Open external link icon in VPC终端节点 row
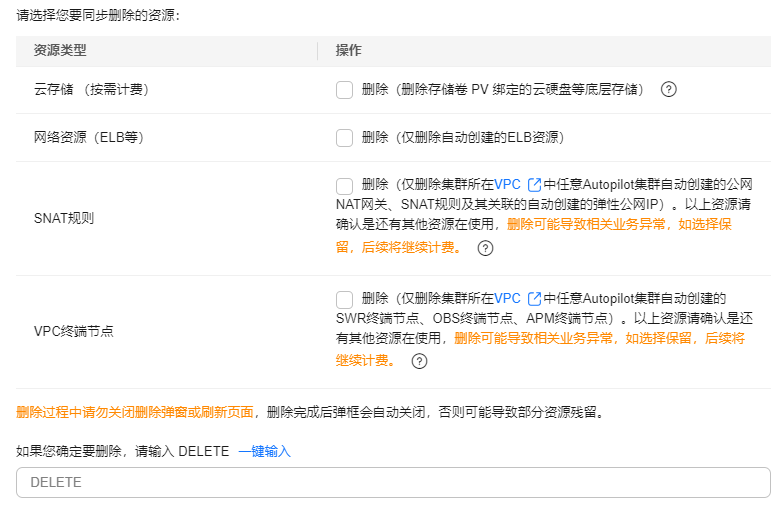This screenshot has height=513, width=783. tap(533, 298)
